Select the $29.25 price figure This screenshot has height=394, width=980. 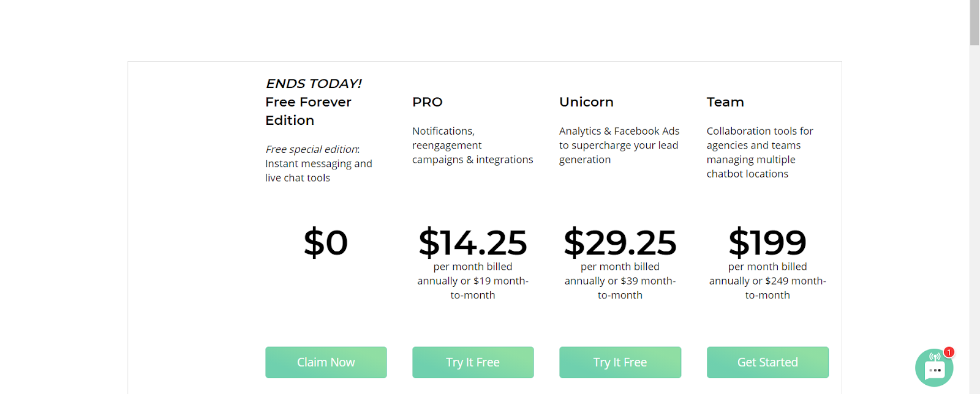click(x=620, y=242)
